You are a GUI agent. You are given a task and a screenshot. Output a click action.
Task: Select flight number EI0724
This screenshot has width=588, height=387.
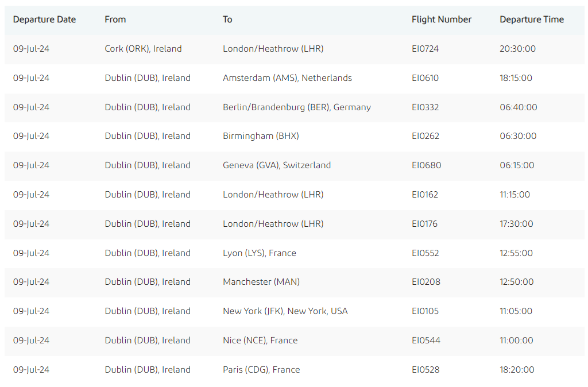(425, 49)
